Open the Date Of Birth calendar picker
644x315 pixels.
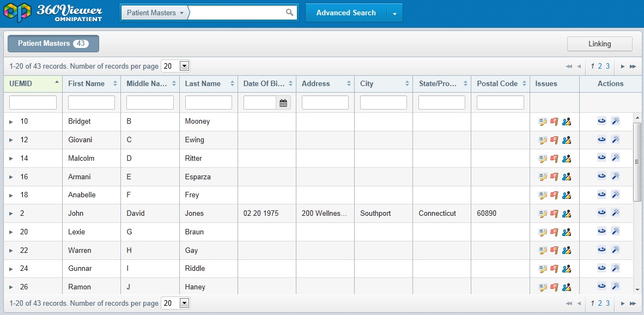(283, 102)
